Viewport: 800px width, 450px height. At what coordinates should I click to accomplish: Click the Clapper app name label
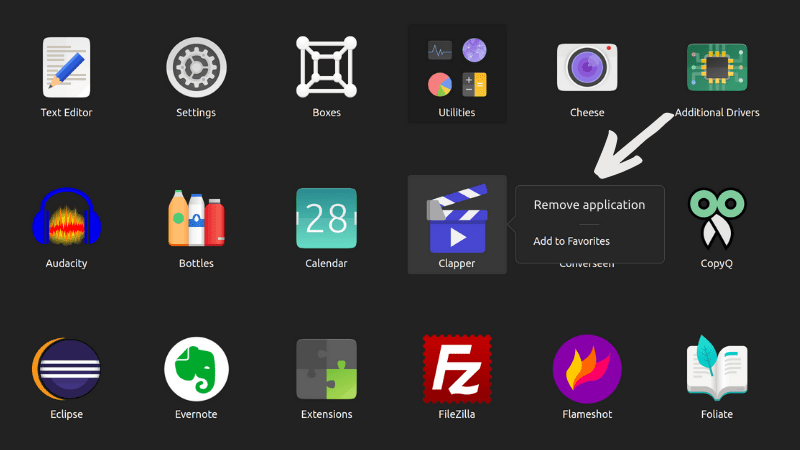(456, 264)
